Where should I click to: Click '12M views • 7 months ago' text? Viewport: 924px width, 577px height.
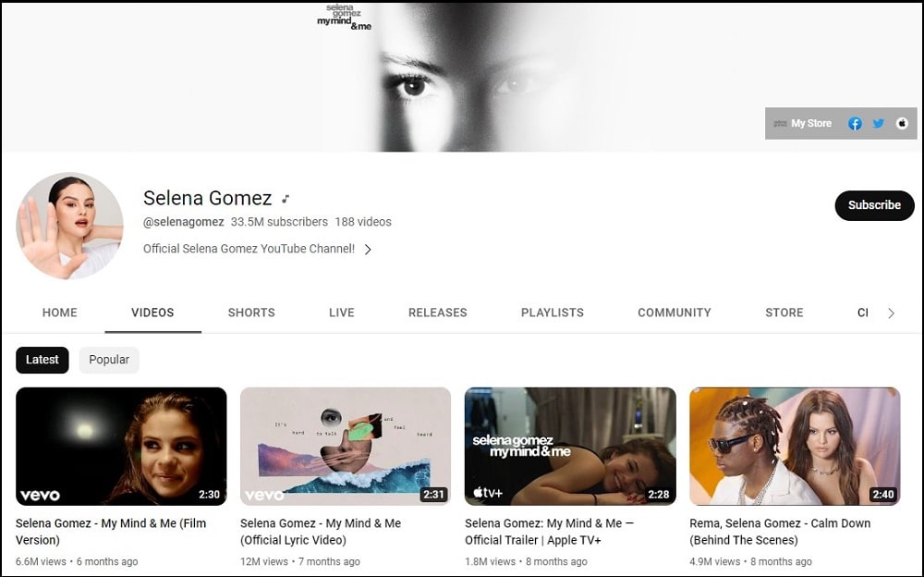pyautogui.click(x=300, y=561)
